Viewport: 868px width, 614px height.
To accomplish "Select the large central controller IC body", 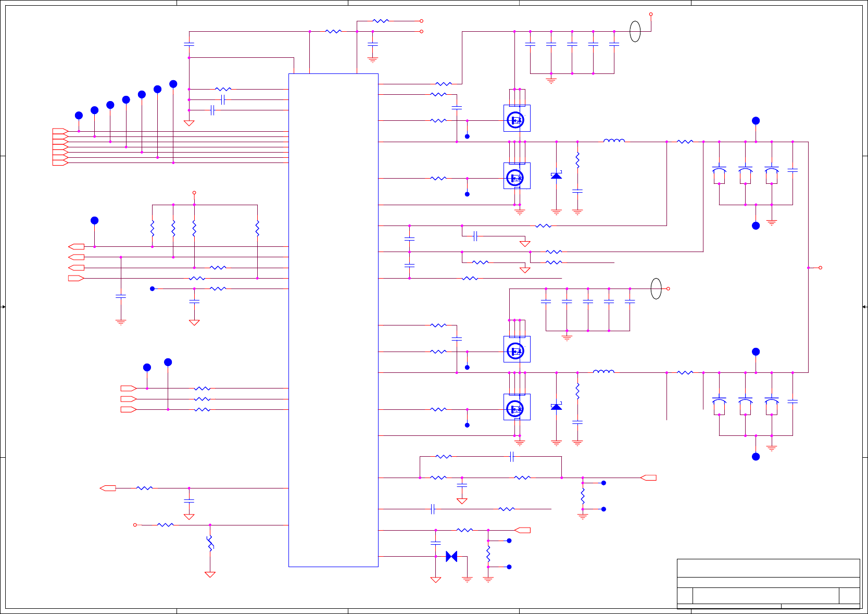I will (333, 320).
